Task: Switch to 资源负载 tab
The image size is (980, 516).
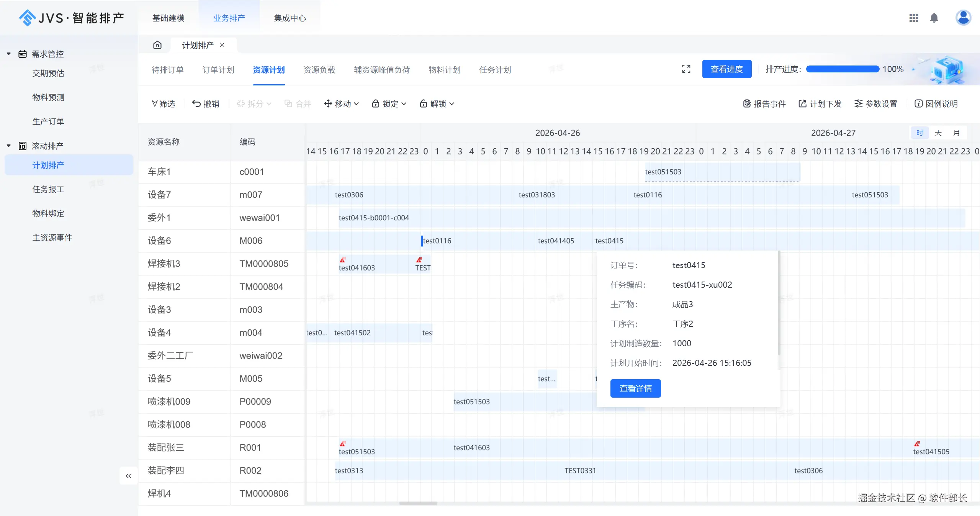Action: coord(319,70)
